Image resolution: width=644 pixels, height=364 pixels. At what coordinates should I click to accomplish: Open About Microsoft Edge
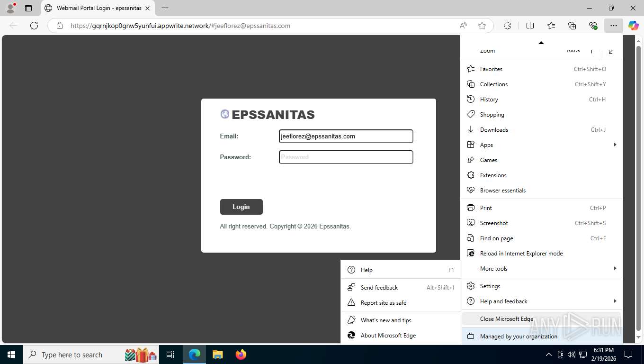401,335
